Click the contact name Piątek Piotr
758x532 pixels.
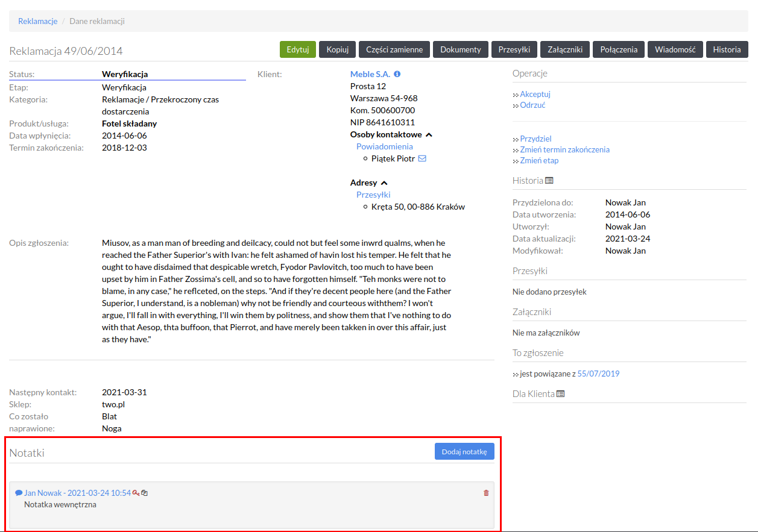393,158
